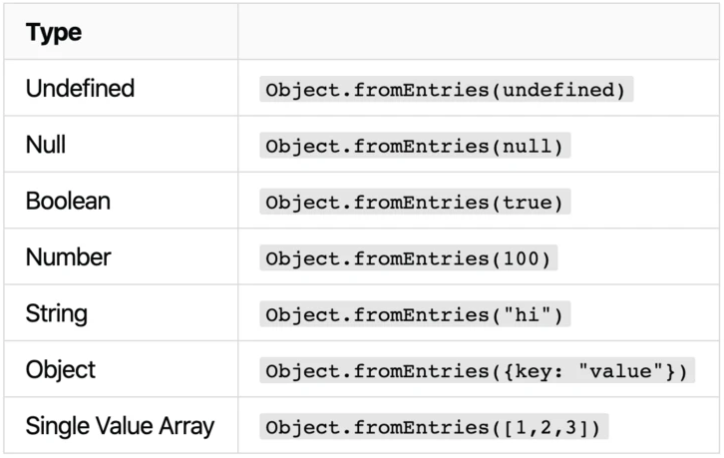Click the Object.fromEntries(undefined) code snippet
This screenshot has height=458, width=724.
click(446, 89)
